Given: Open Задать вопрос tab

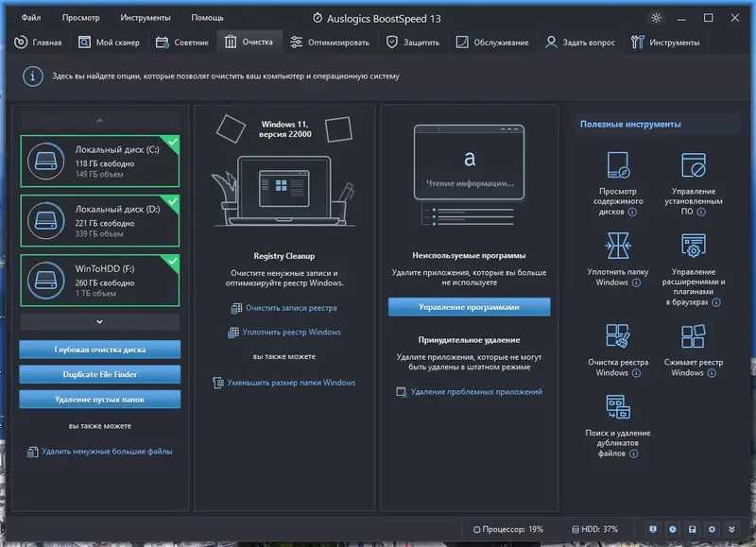Looking at the screenshot, I should pyautogui.click(x=580, y=43).
